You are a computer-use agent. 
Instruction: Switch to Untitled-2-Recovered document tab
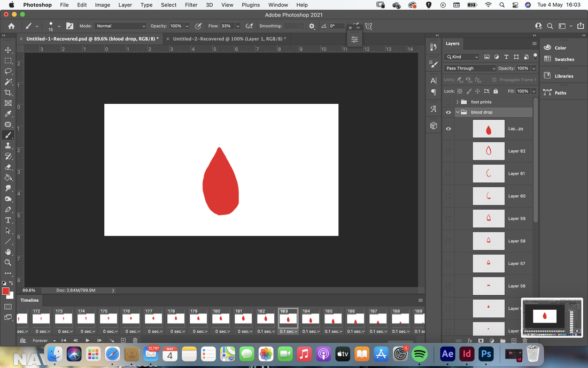pos(229,39)
